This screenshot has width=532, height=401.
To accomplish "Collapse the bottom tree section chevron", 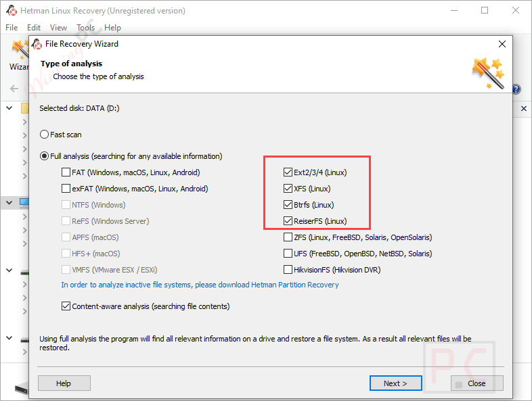I will pos(9,338).
